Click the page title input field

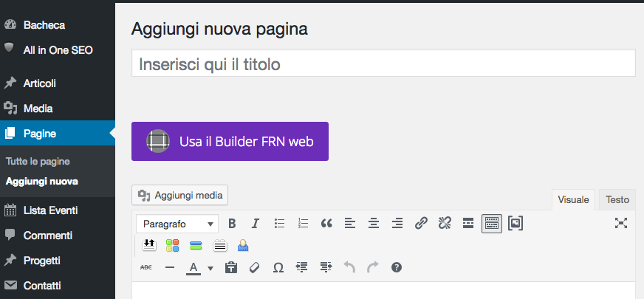[383, 63]
